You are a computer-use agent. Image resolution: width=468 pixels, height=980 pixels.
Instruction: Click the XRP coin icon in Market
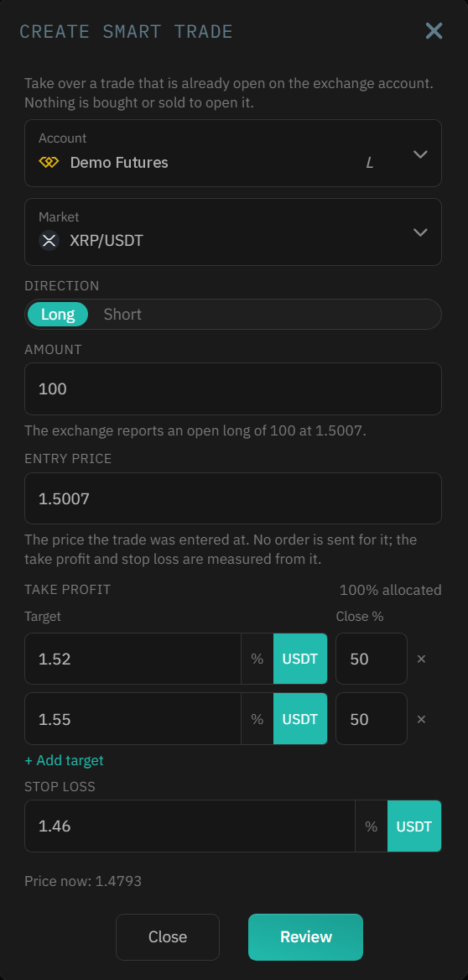point(49,240)
